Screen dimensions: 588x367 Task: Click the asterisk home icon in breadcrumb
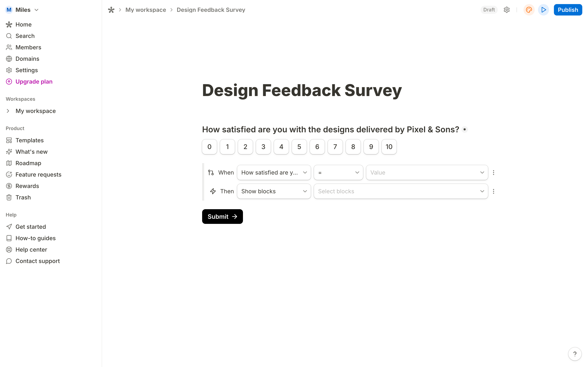pos(111,10)
